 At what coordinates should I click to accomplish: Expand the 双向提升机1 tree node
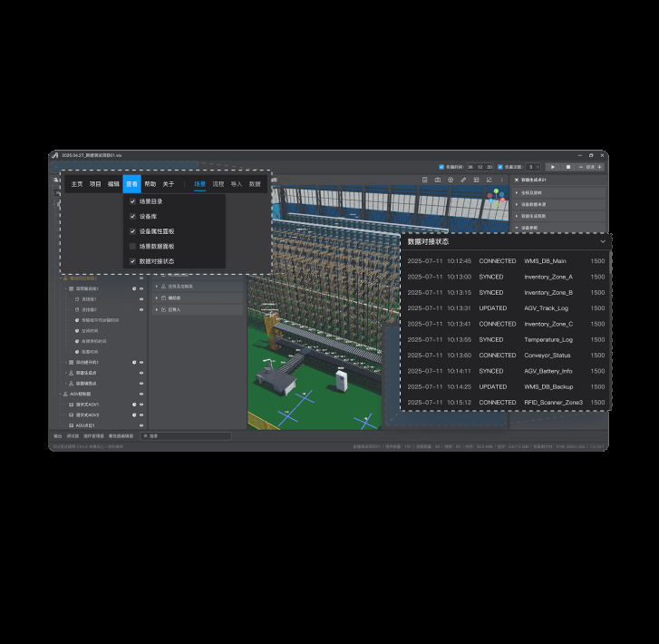[66, 362]
